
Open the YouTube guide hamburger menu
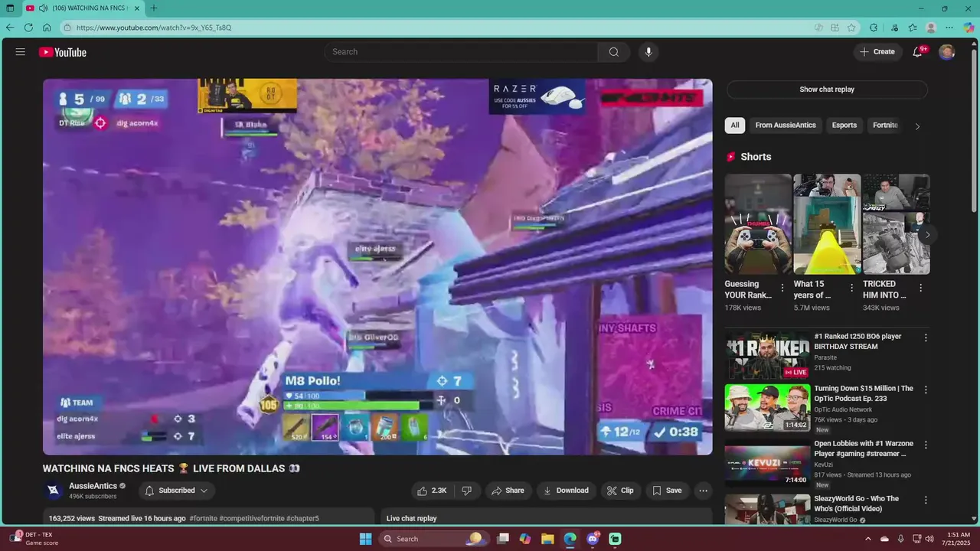click(x=21, y=52)
